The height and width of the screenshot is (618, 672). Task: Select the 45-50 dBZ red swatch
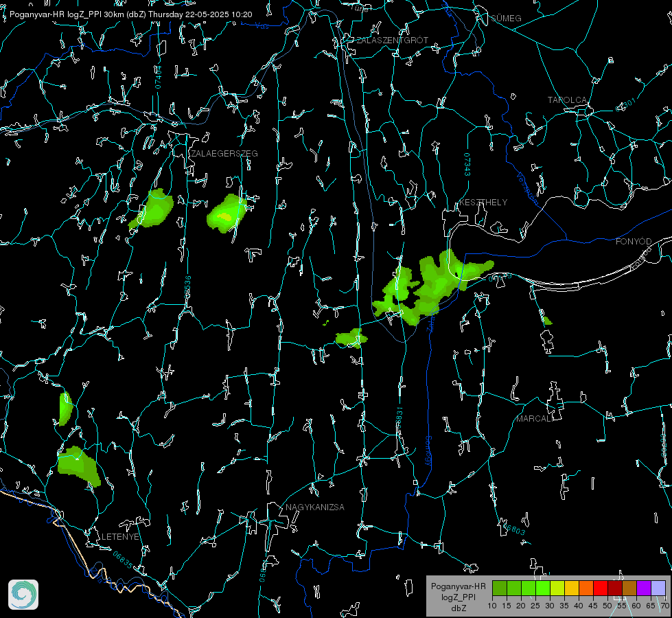(x=601, y=588)
